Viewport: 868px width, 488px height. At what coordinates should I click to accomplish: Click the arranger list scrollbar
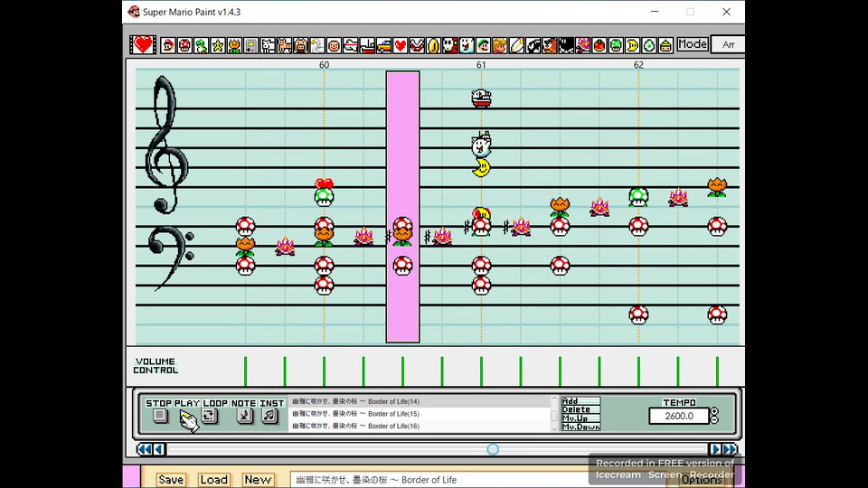point(554,414)
